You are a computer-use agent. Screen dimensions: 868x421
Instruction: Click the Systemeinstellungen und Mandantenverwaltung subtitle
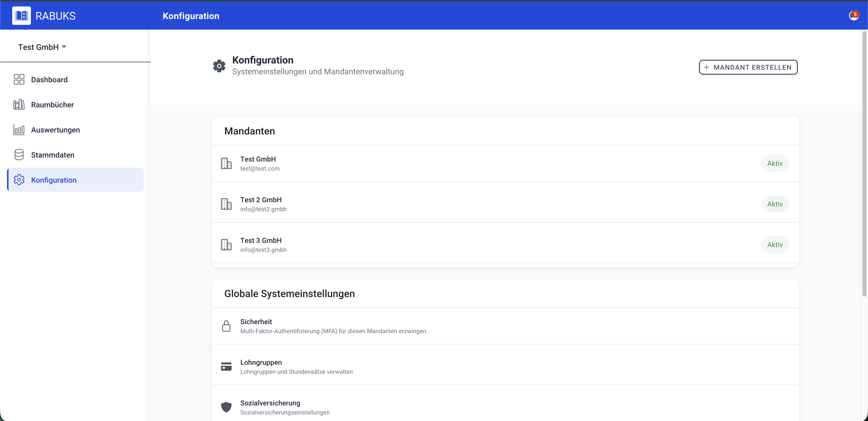tap(318, 72)
